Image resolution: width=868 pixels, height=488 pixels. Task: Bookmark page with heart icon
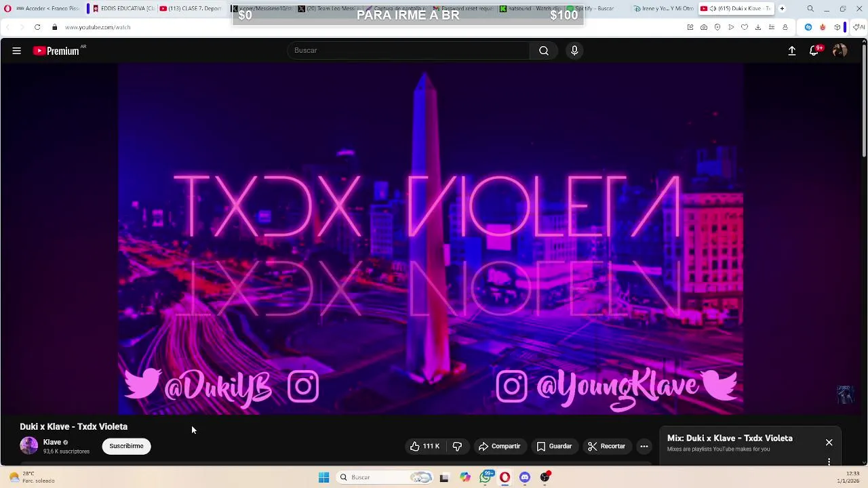click(745, 27)
